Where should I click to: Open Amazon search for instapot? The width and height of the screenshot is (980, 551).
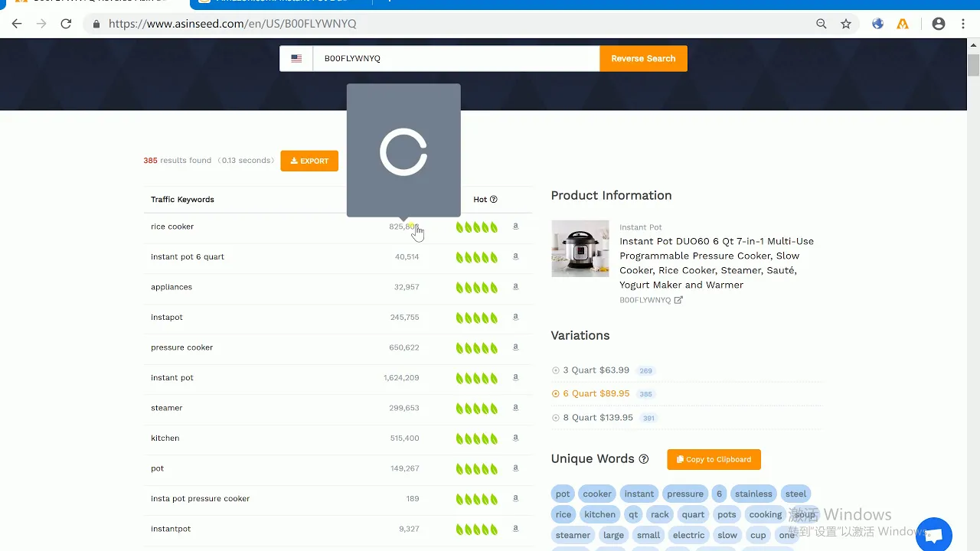[515, 317]
